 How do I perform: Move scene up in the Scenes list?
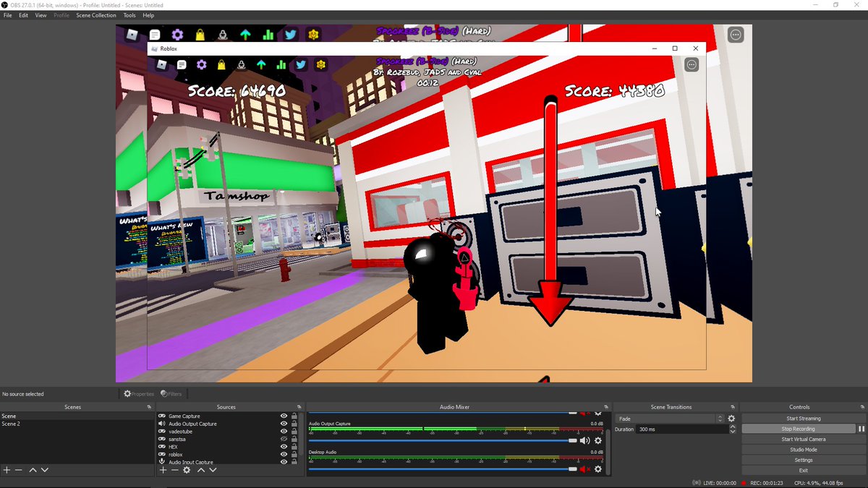(33, 470)
